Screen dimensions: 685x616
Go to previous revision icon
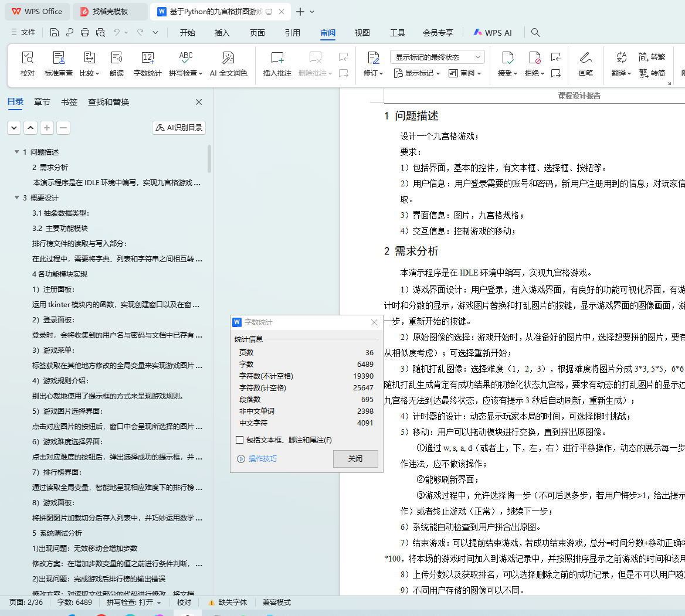556,57
